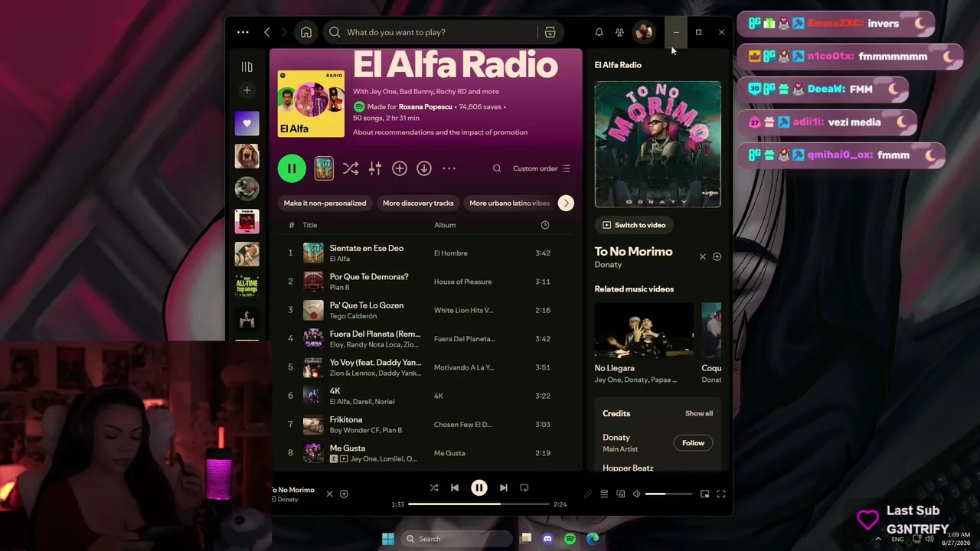This screenshot has width=980, height=551.
Task: Create a playlist with the sidebar plus icon
Action: click(247, 90)
